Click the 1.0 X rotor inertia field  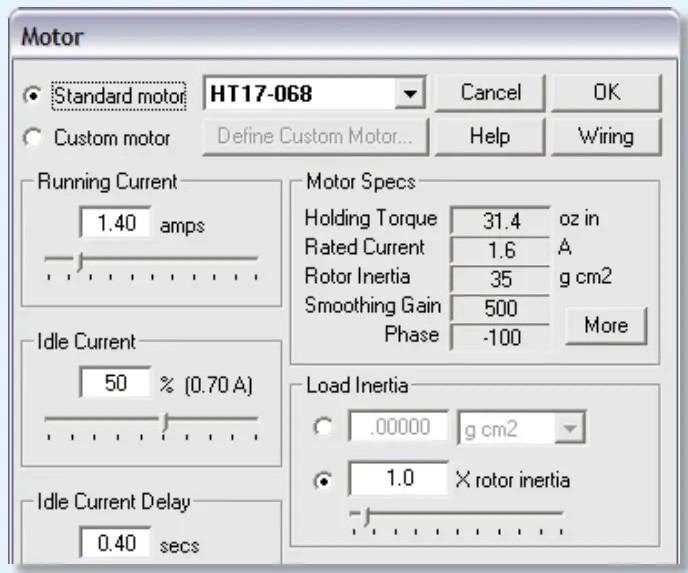398,478
